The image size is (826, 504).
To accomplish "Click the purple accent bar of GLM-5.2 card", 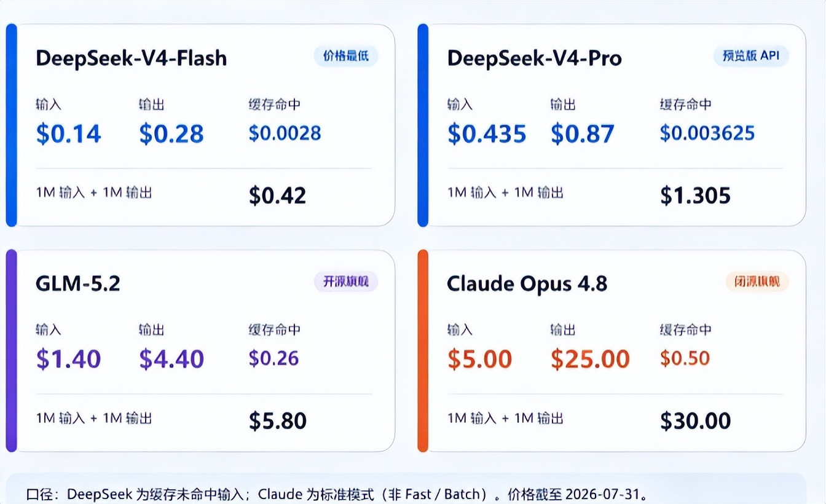I will click(11, 351).
